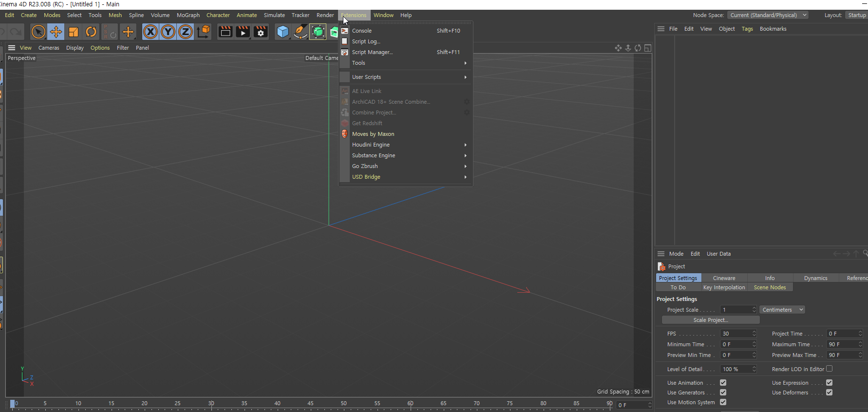Toggle the coordinate system icon
Image resolution: width=868 pixels, height=412 pixels.
point(204,32)
